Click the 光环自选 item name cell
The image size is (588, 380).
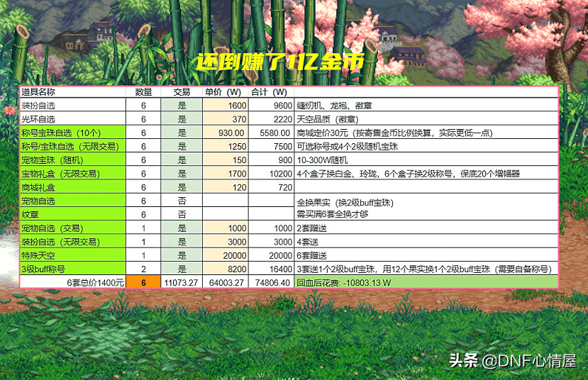pos(73,119)
